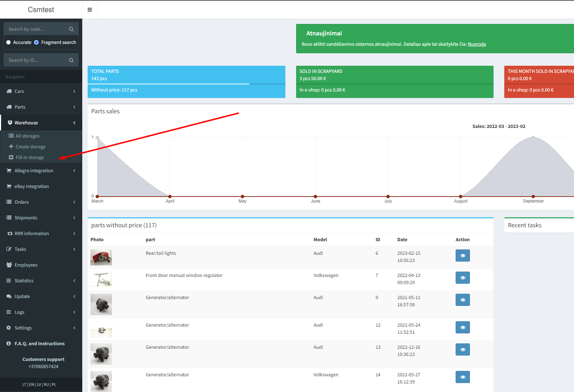Select the Fragment search radio button
Screen dimensions: 574x392
(x=36, y=43)
